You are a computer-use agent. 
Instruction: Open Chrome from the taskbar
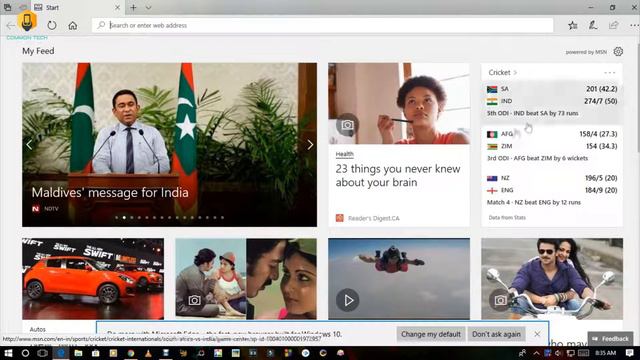pos(131,353)
